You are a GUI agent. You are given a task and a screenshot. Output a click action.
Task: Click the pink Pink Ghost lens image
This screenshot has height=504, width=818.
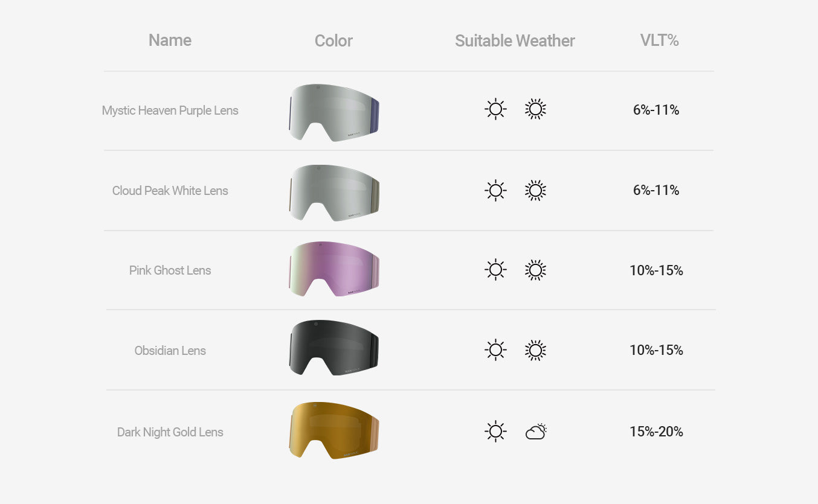333,269
